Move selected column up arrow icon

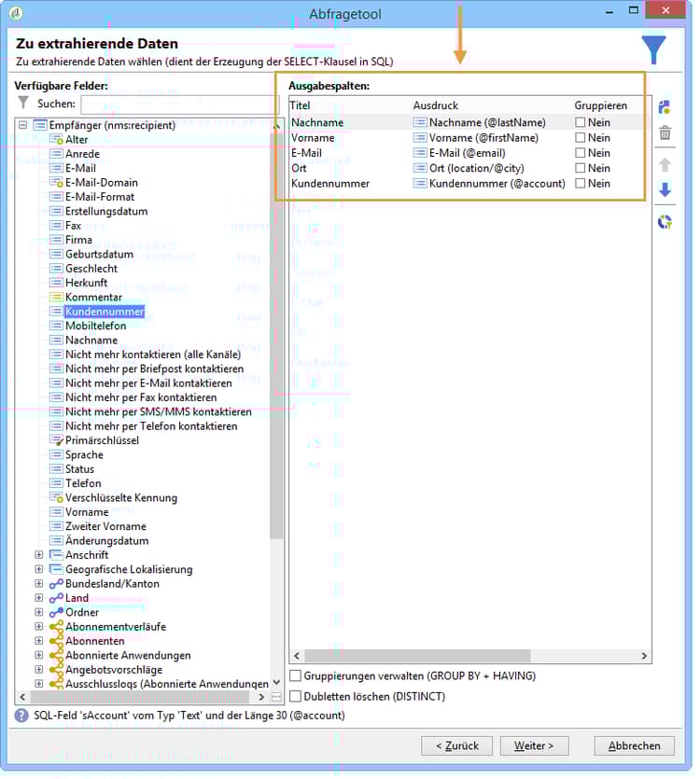(x=665, y=164)
